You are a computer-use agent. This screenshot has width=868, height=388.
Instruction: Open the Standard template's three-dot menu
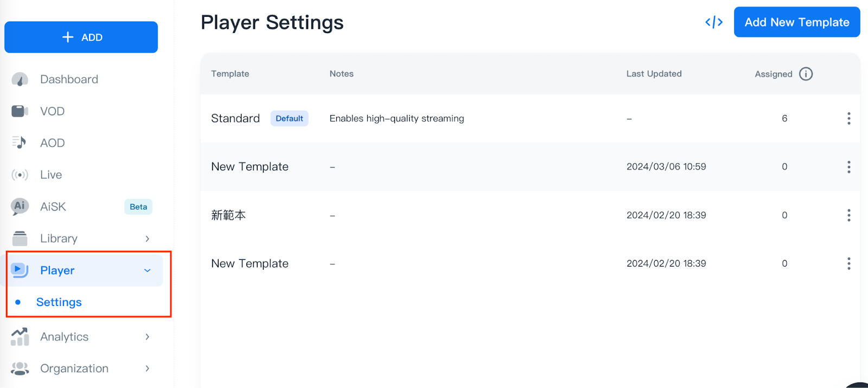click(848, 118)
